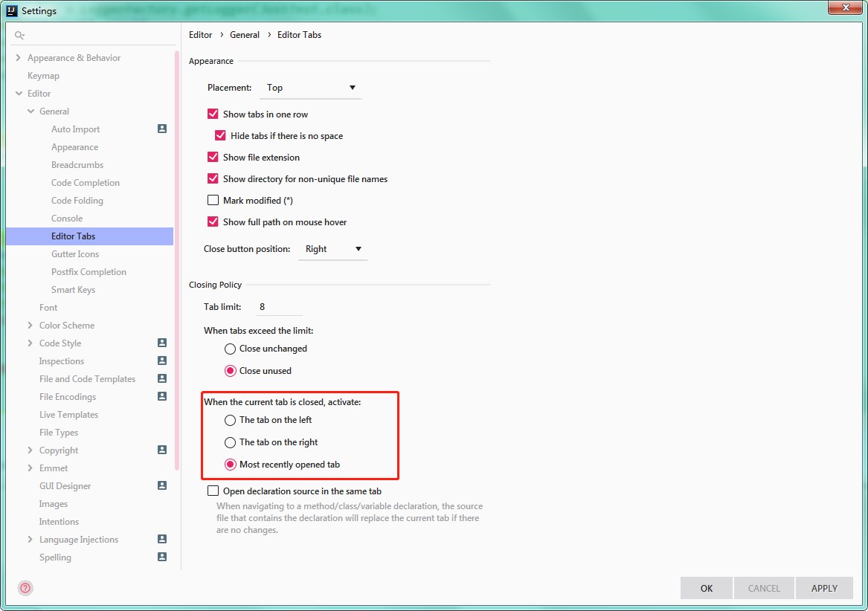868x611 pixels.
Task: Click the help question mark icon
Action: (x=25, y=588)
